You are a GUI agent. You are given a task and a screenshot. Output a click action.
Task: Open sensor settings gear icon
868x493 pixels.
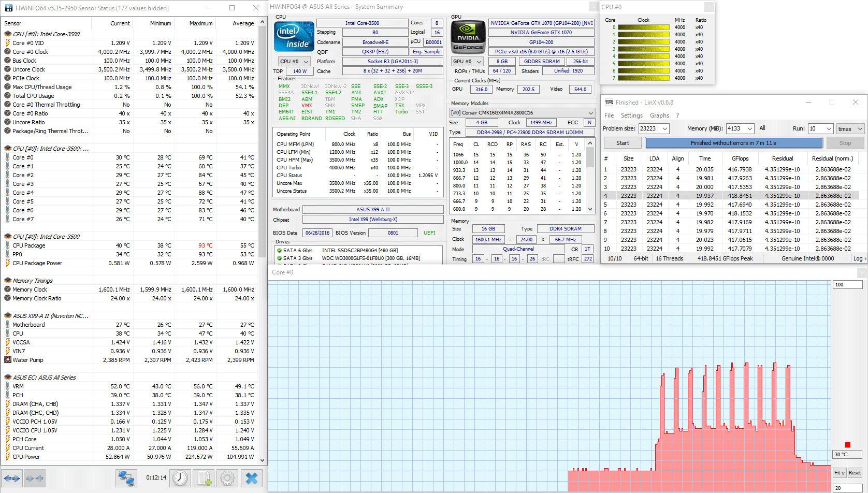click(227, 478)
